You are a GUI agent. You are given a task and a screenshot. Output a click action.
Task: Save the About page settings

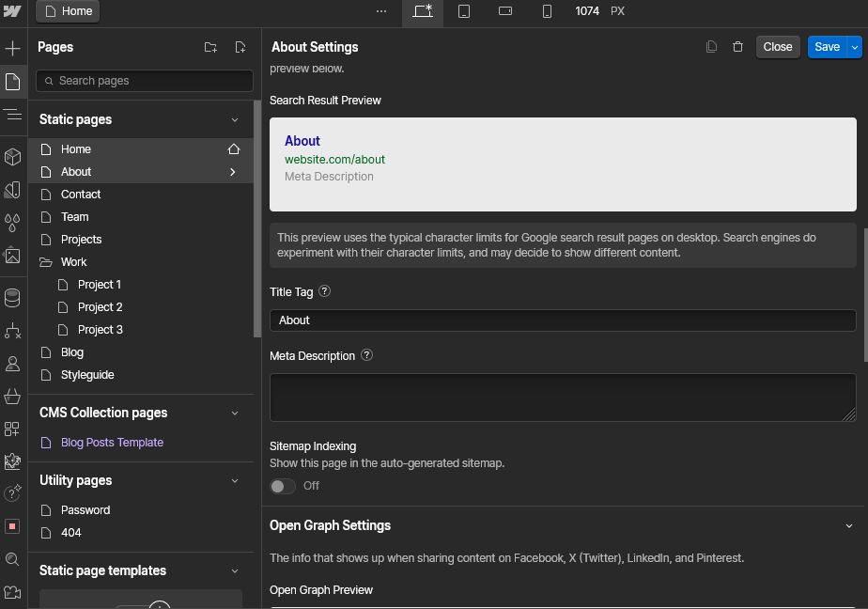tap(827, 47)
